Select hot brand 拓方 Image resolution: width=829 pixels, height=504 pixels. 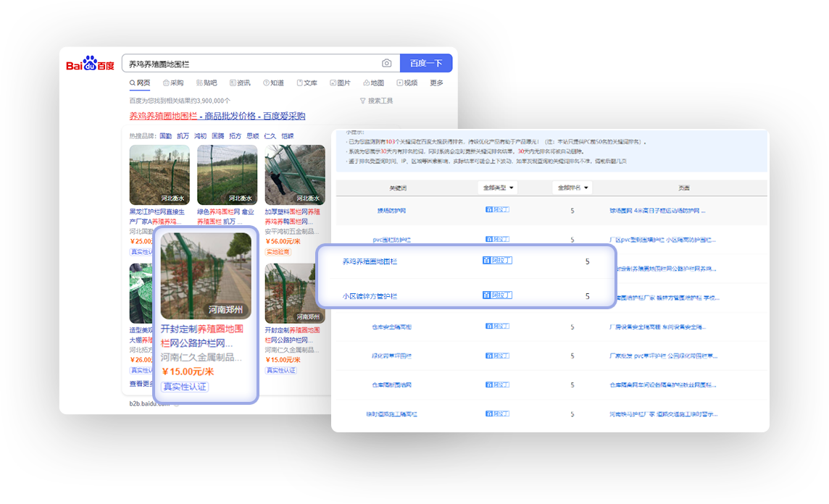[236, 135]
